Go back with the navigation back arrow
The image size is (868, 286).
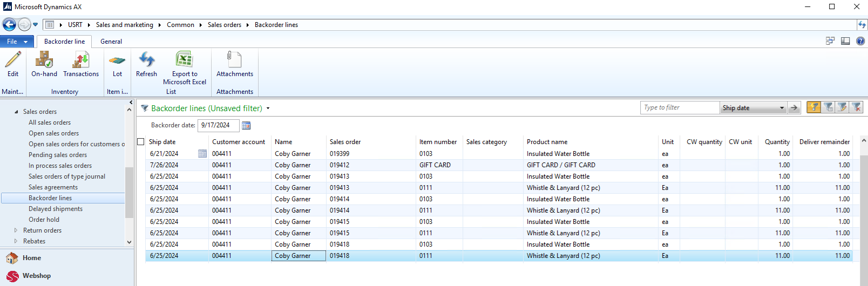9,24
